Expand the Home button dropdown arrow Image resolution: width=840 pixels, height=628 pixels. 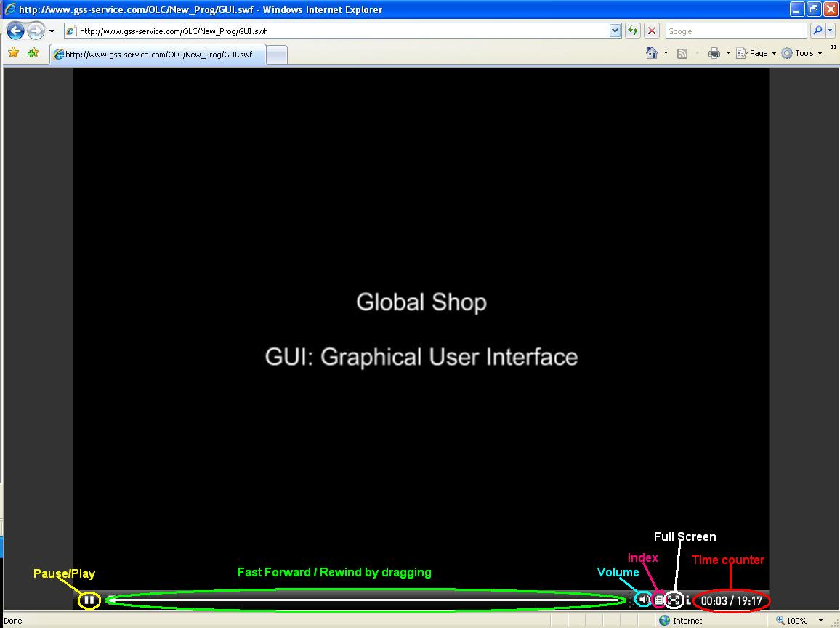666,53
